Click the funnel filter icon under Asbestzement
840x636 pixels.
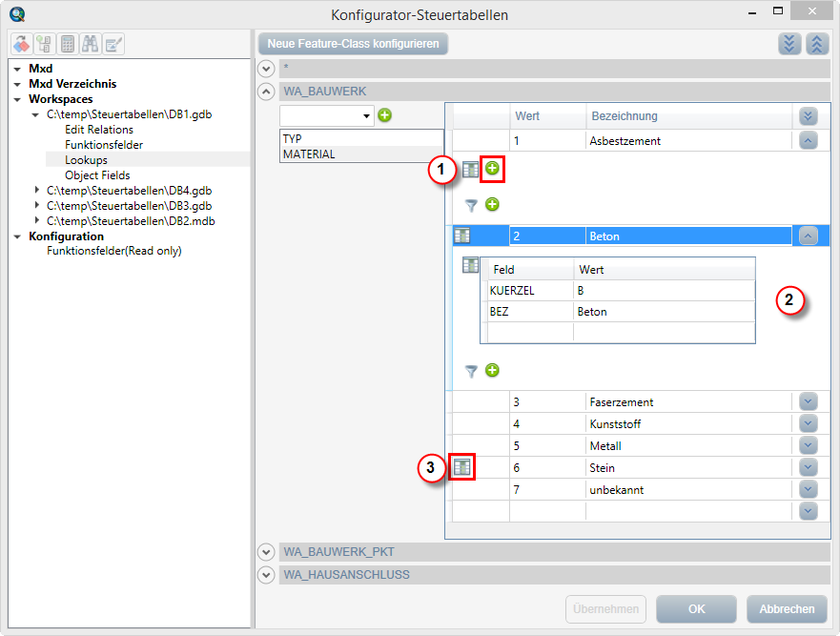(470, 205)
